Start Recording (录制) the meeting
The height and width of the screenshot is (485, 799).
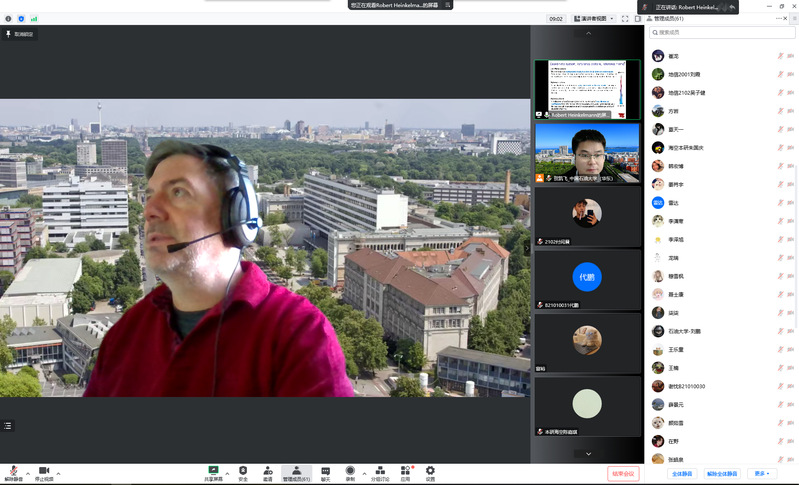350,471
